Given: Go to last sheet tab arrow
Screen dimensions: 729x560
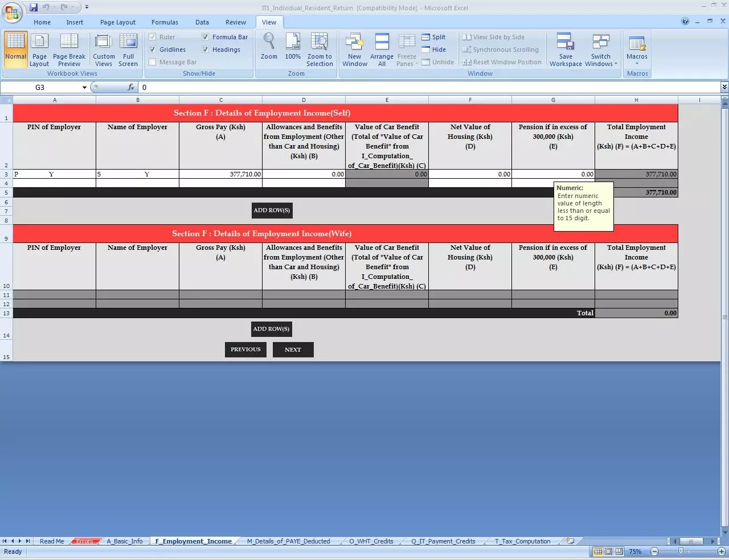Looking at the screenshot, I should coord(27,541).
